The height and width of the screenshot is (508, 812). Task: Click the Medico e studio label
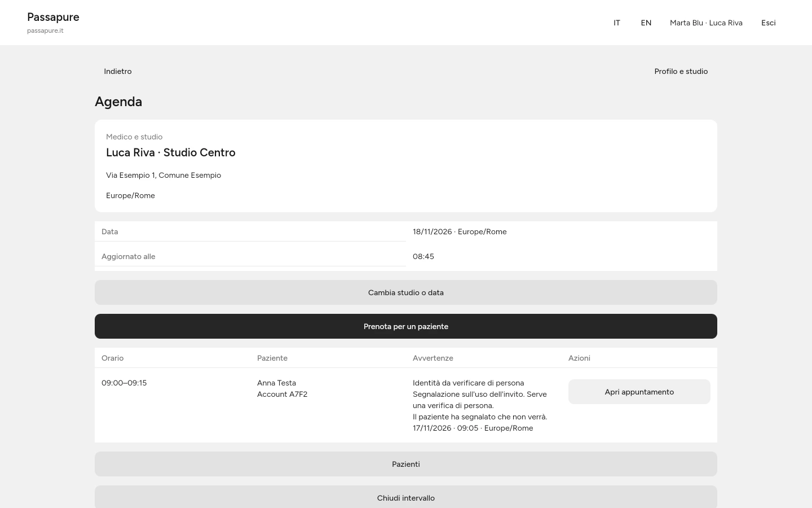click(134, 137)
